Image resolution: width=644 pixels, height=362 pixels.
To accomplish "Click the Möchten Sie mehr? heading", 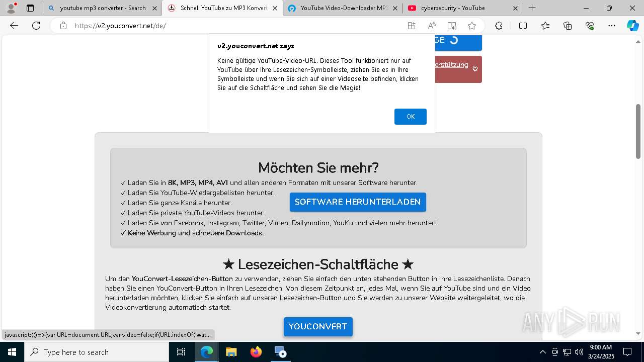I will (318, 168).
